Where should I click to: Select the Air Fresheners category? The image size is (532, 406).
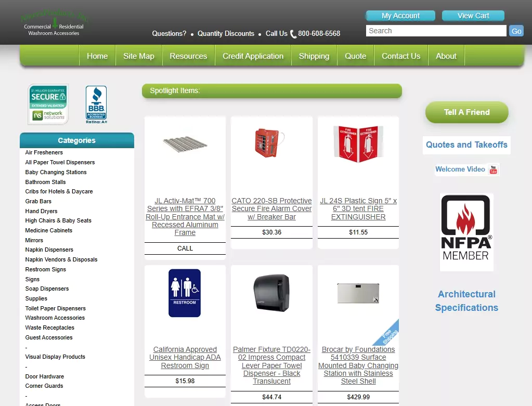[44, 153]
